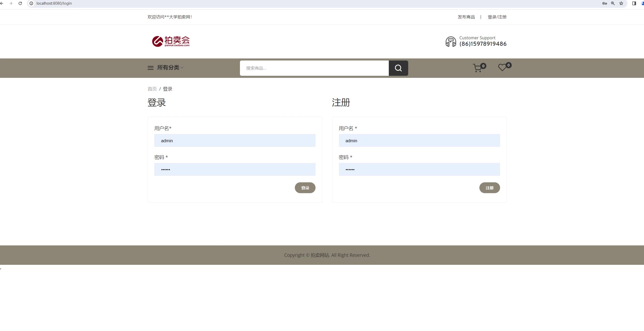Image resolution: width=644 pixels, height=331 pixels.
Task: Click the 注册 section heading
Action: tap(341, 103)
